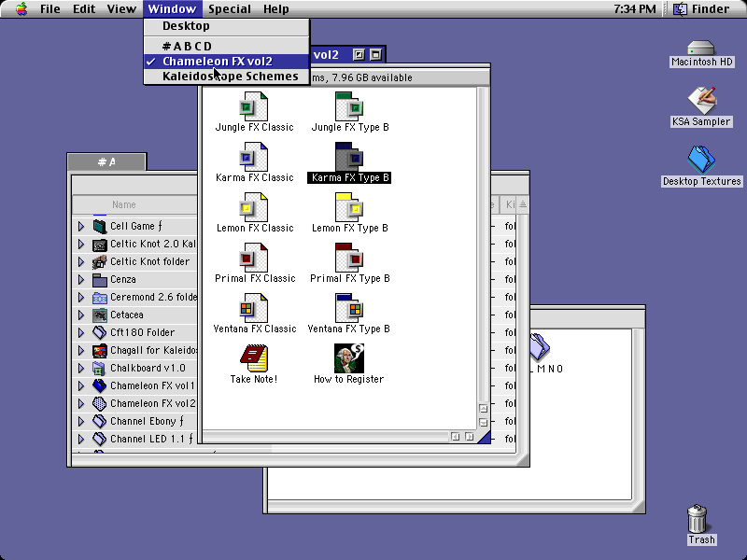Click the Trash can icon
Screen dimensions: 747x560
pos(697,519)
